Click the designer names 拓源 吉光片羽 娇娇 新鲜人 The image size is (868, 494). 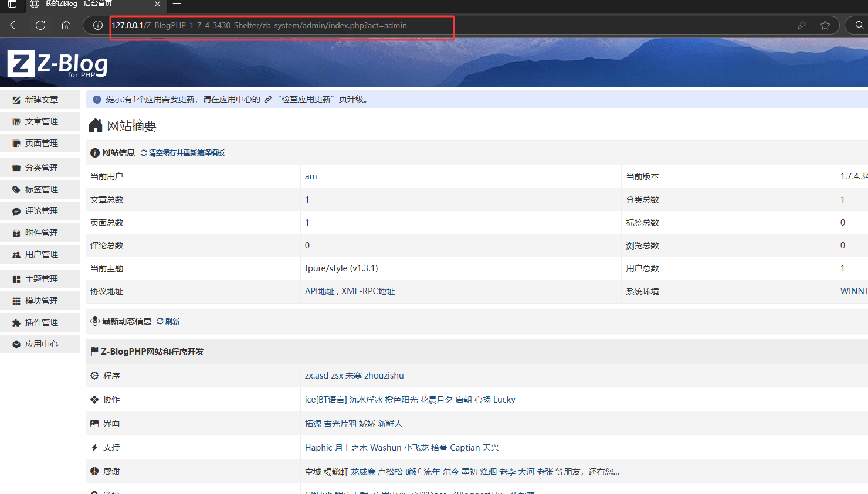point(354,424)
